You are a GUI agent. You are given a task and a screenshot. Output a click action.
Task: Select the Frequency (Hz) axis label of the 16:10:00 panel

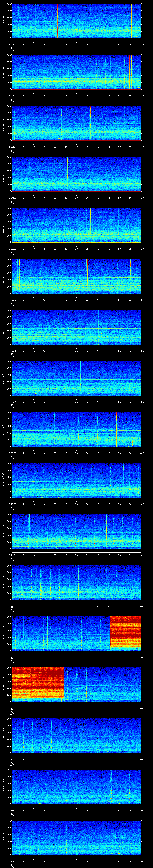3,480
